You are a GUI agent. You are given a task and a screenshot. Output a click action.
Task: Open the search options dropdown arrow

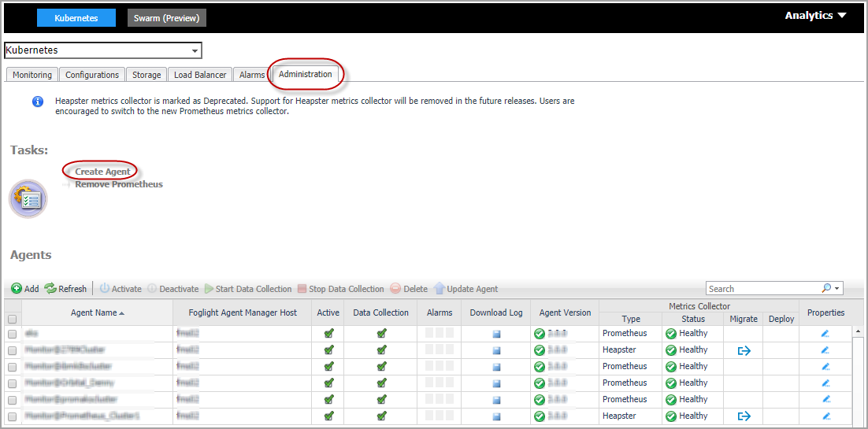[x=836, y=289]
